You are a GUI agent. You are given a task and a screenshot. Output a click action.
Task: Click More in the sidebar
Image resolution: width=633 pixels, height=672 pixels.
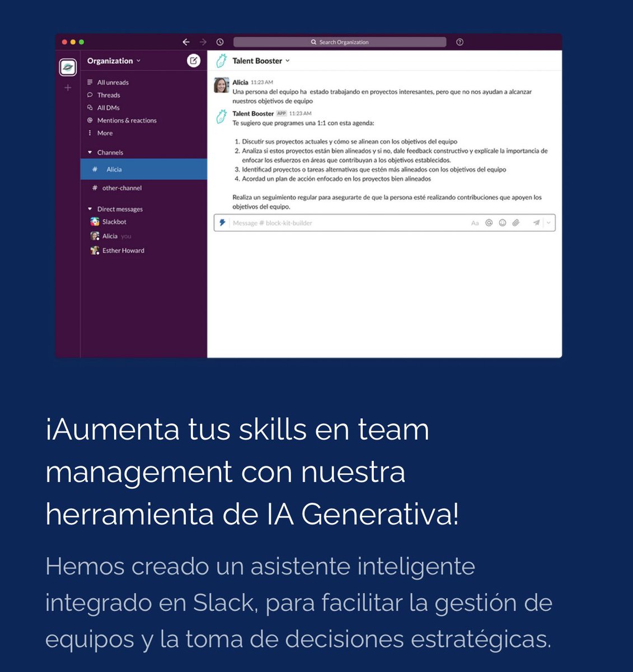tap(105, 133)
